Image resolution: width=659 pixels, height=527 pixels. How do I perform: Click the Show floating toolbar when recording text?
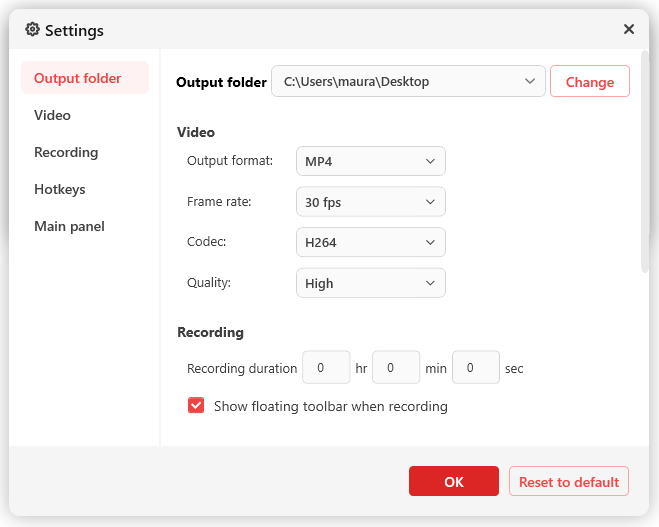point(331,406)
